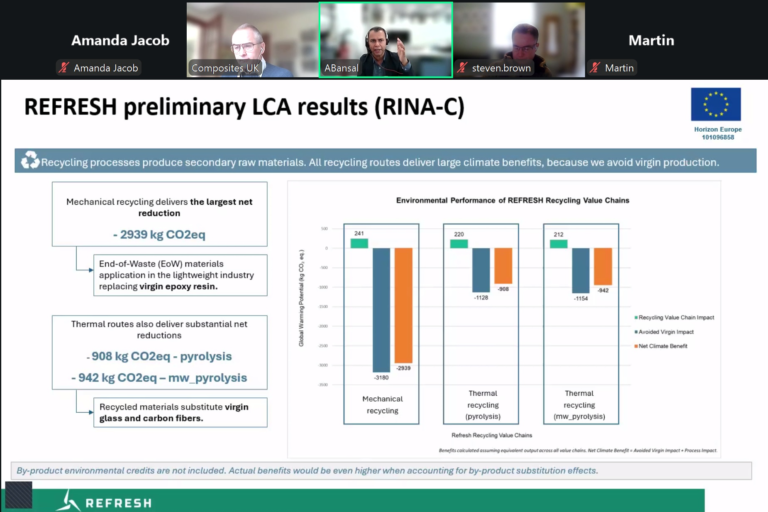Click the REFRESH wind turbine logo

68,501
